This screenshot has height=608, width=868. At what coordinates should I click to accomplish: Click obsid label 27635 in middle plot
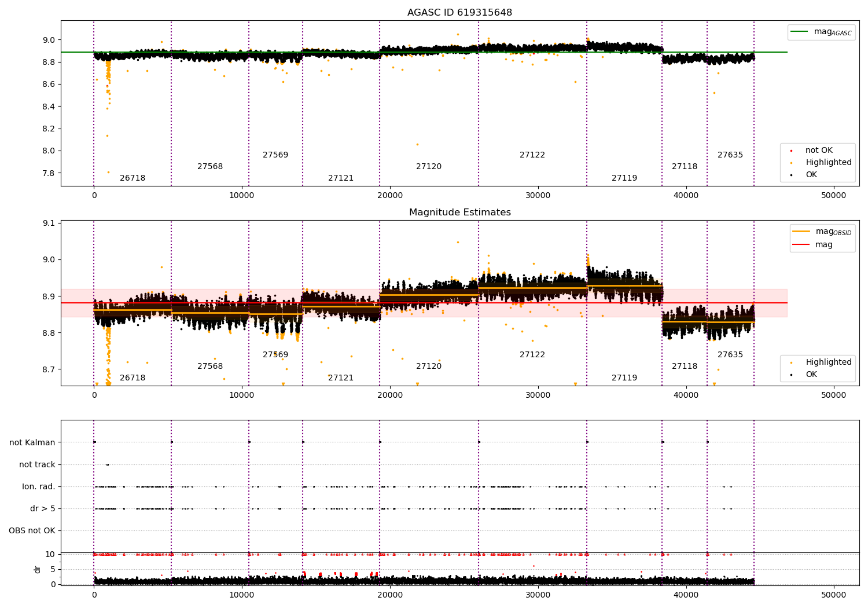730,355
